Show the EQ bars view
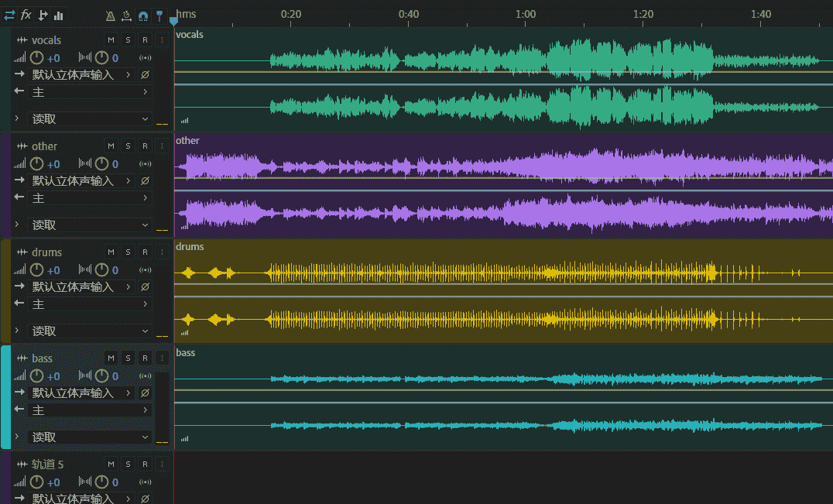Viewport: 833px width, 504px height. (59, 15)
